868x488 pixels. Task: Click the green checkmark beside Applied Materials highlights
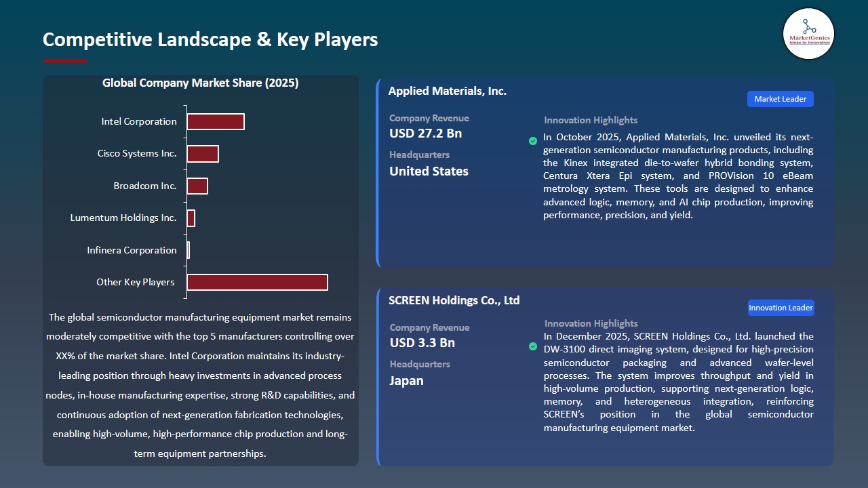pos(532,141)
